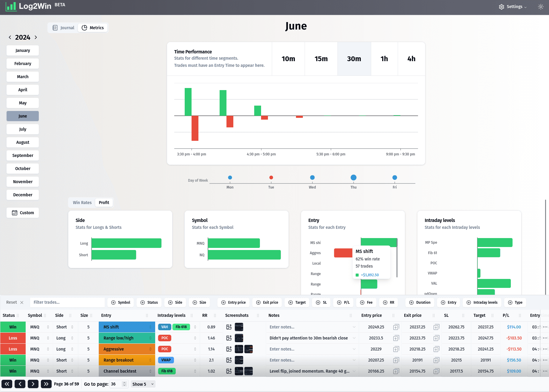Select the 1h time segment
The image size is (549, 392).
[384, 59]
